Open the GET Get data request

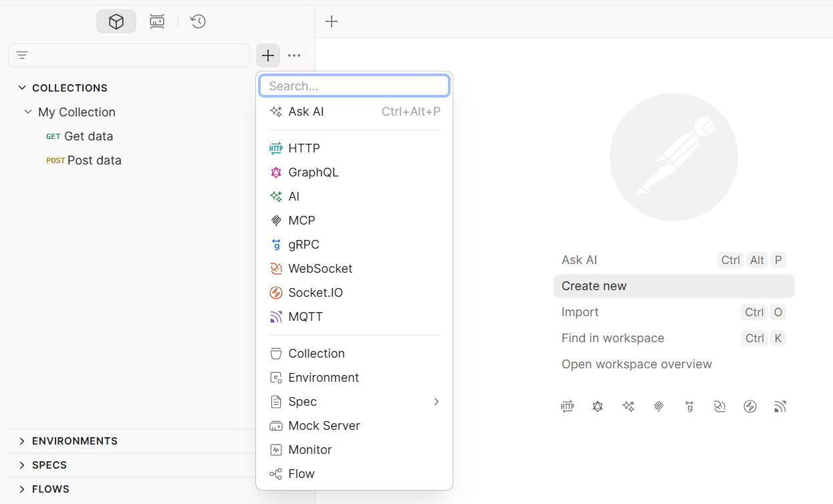click(x=80, y=136)
